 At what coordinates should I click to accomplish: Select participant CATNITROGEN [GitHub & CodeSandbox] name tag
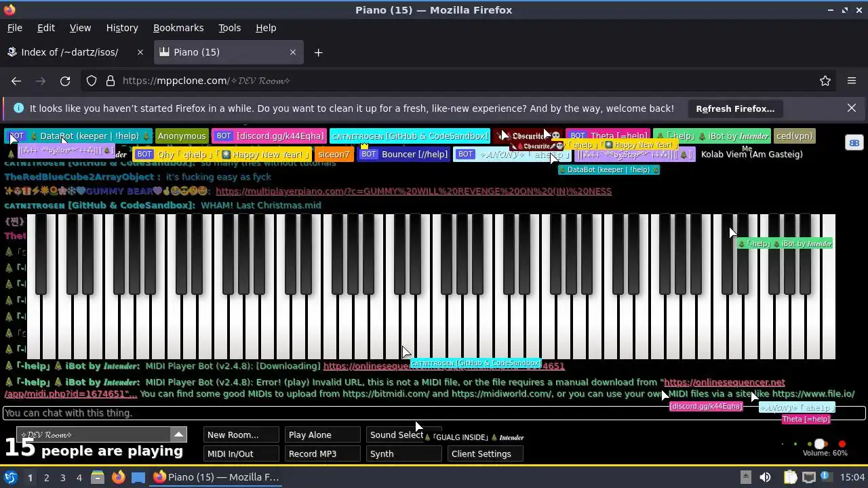point(410,136)
